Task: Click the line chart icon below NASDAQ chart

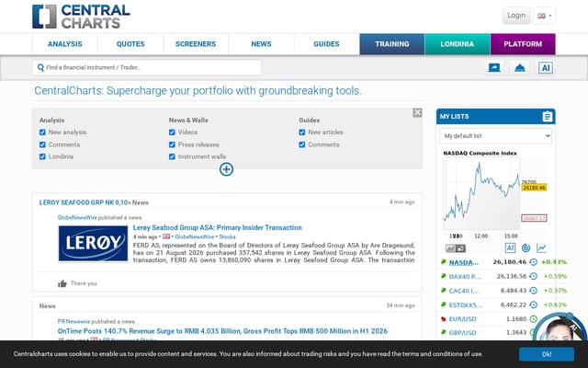Action: pyautogui.click(x=541, y=247)
